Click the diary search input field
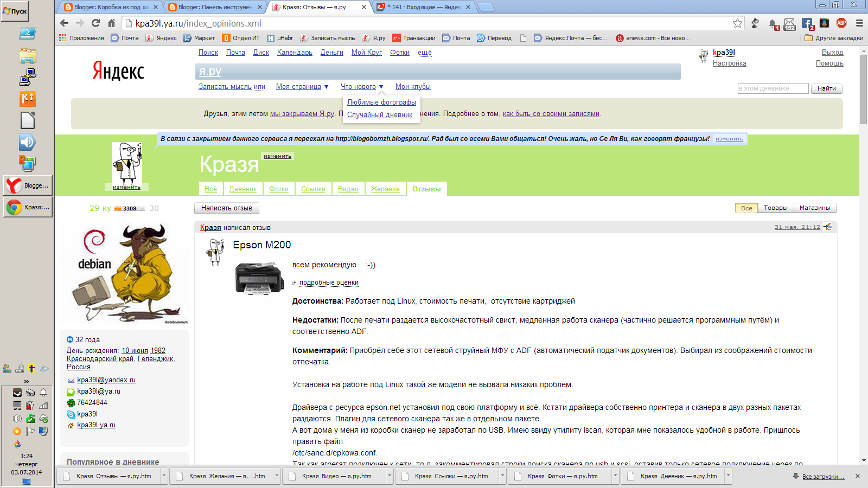 [773, 88]
